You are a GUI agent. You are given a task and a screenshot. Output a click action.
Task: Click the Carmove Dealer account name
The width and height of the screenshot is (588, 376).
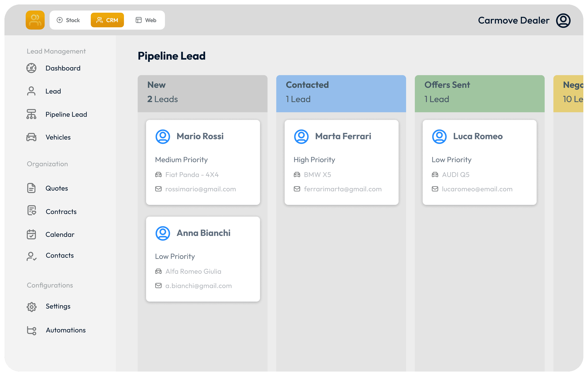click(x=514, y=21)
